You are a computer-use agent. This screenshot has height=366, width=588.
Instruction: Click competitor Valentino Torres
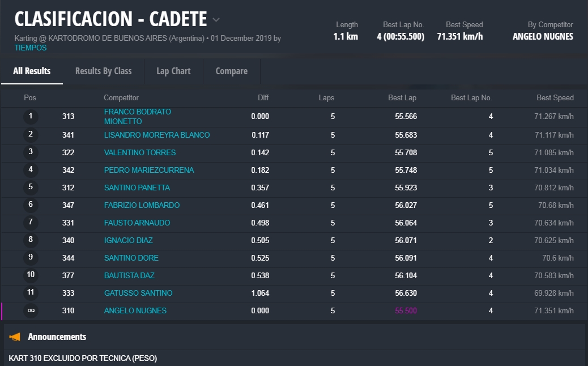pos(140,152)
